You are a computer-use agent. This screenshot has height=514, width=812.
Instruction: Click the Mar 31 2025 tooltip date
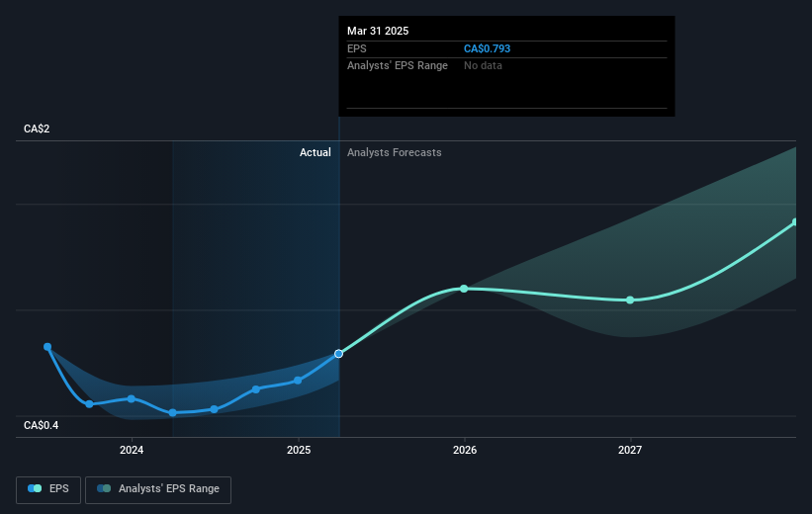[378, 31]
